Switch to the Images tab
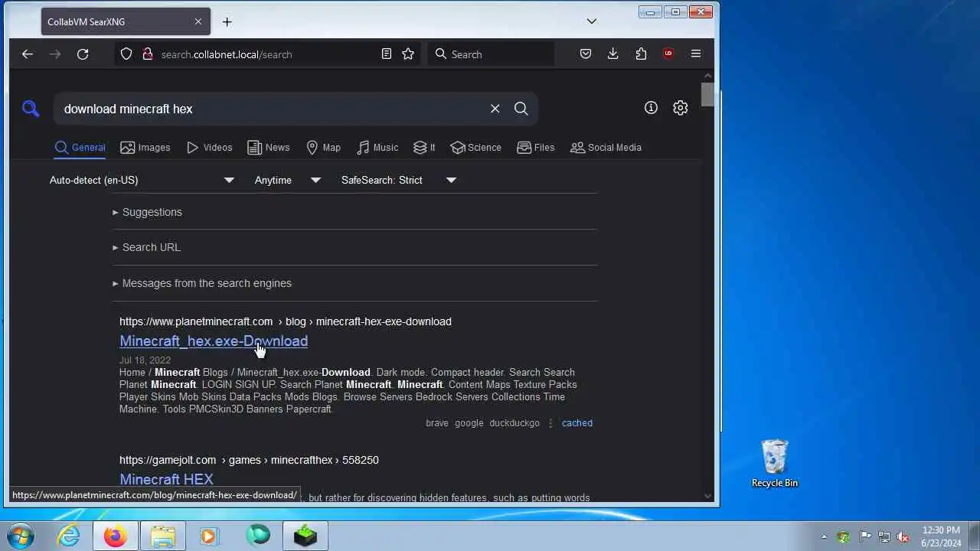980x551 pixels. 145,148
